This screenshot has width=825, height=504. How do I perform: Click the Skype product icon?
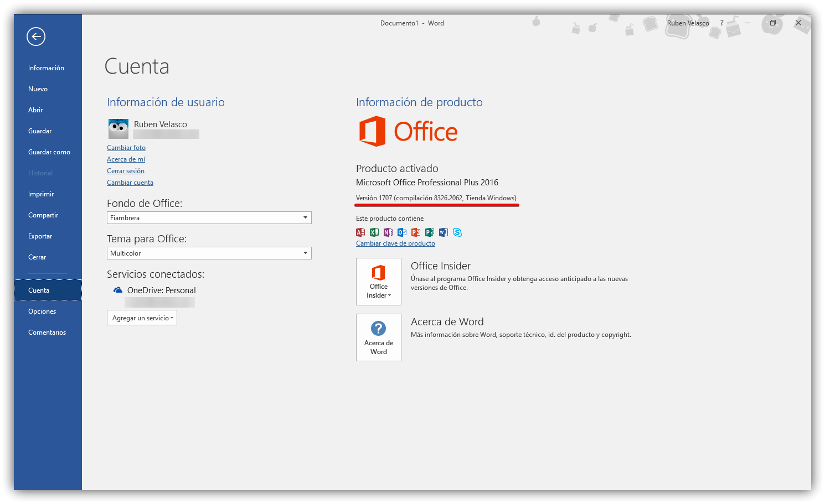point(457,232)
